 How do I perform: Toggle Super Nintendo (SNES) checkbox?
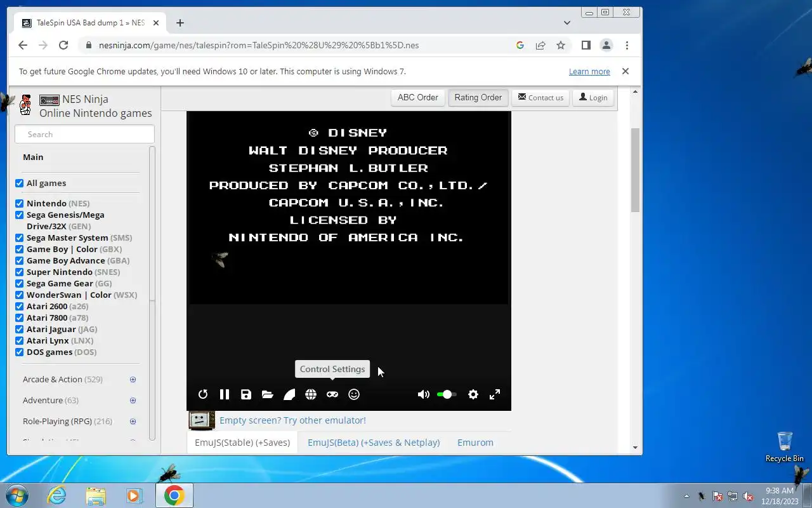[19, 272]
